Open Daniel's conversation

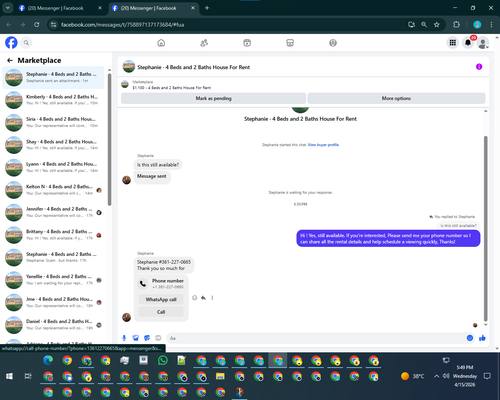(x=53, y=325)
